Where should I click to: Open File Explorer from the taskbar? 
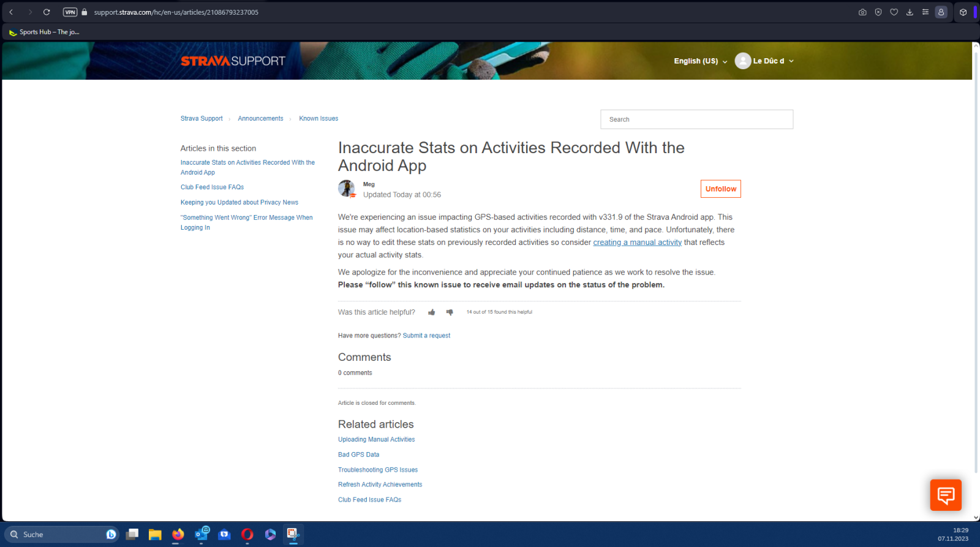[x=155, y=535]
